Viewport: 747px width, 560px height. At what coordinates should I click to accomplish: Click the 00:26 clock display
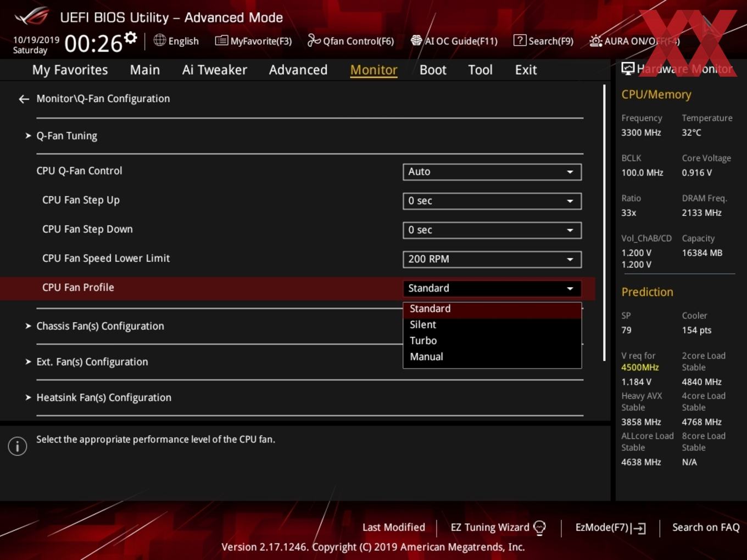(x=93, y=43)
